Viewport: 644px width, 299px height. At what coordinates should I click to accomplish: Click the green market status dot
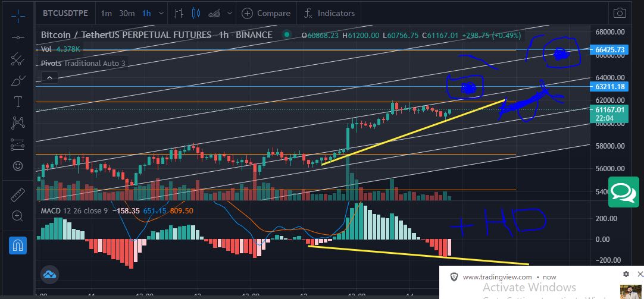pos(287,35)
